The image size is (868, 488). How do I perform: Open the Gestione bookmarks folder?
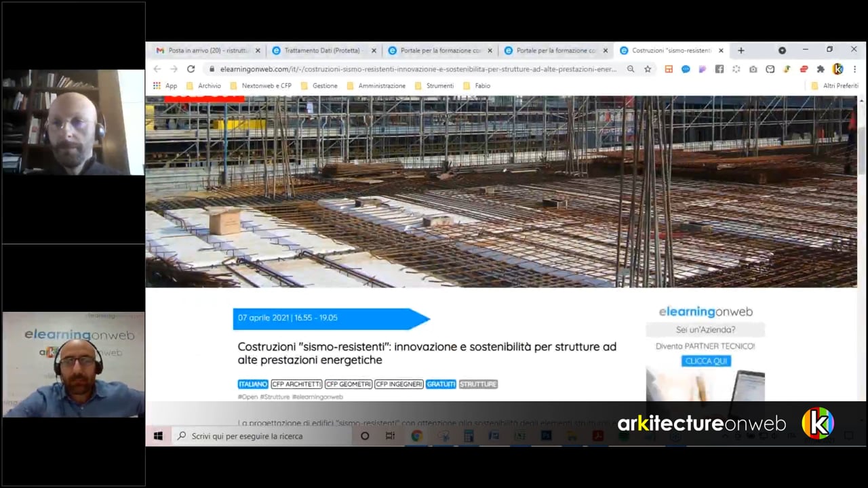coord(319,86)
